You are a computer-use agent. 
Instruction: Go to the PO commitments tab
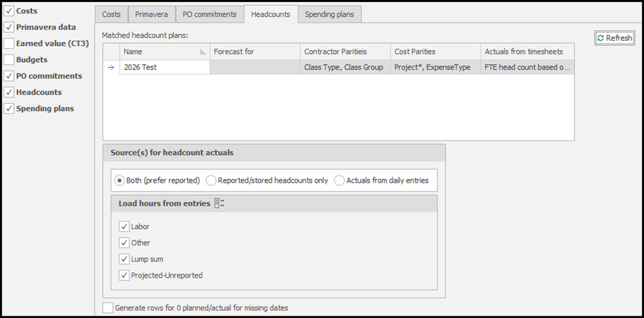pos(210,14)
